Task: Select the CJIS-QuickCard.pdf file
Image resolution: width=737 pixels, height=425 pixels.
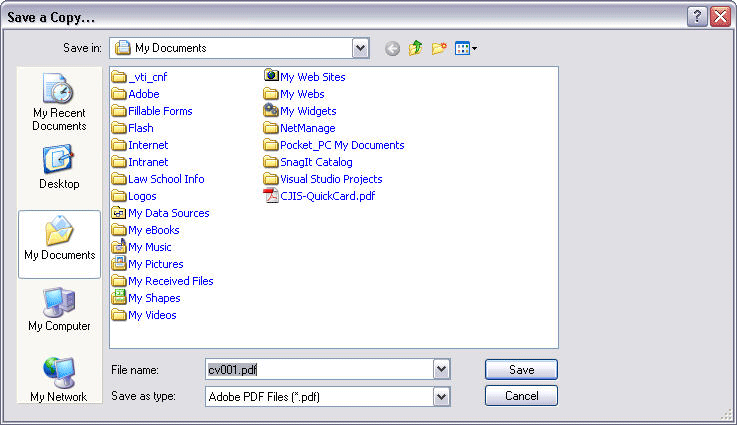Action: click(327, 196)
